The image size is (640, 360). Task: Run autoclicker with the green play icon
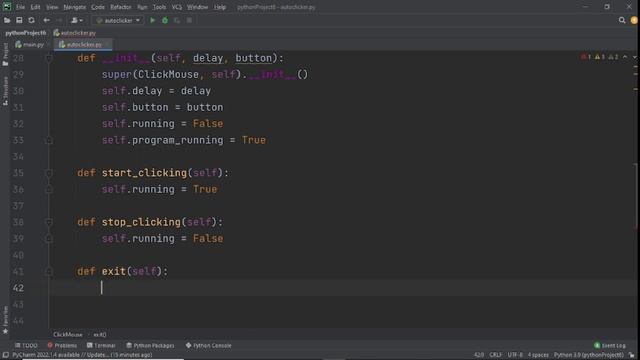click(153, 20)
